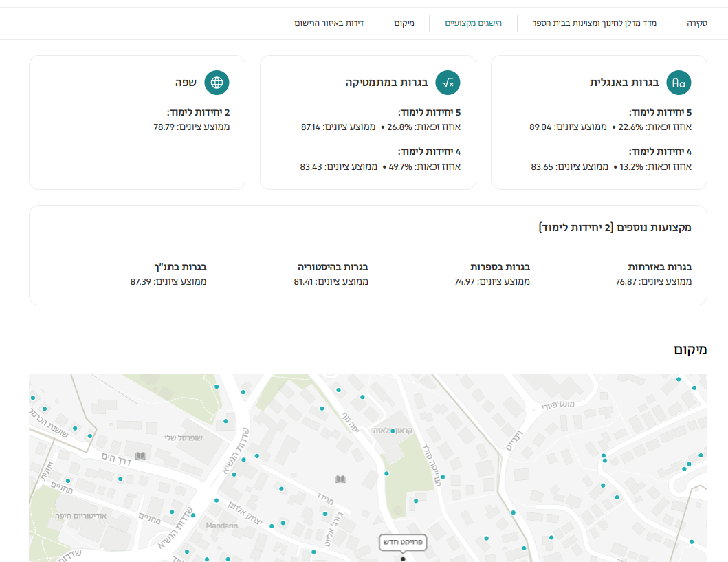
Task: Open the סקירה tab
Action: pyautogui.click(x=696, y=23)
